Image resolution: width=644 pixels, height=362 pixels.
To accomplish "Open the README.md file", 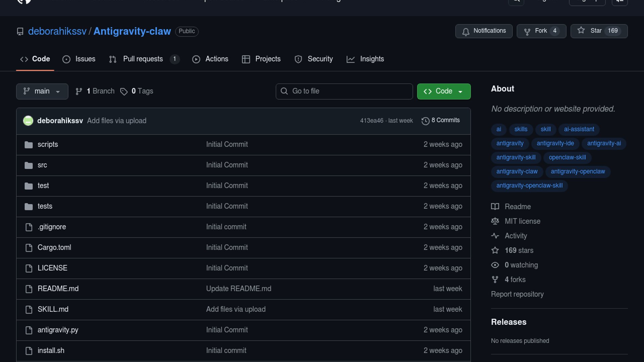I will point(58,289).
